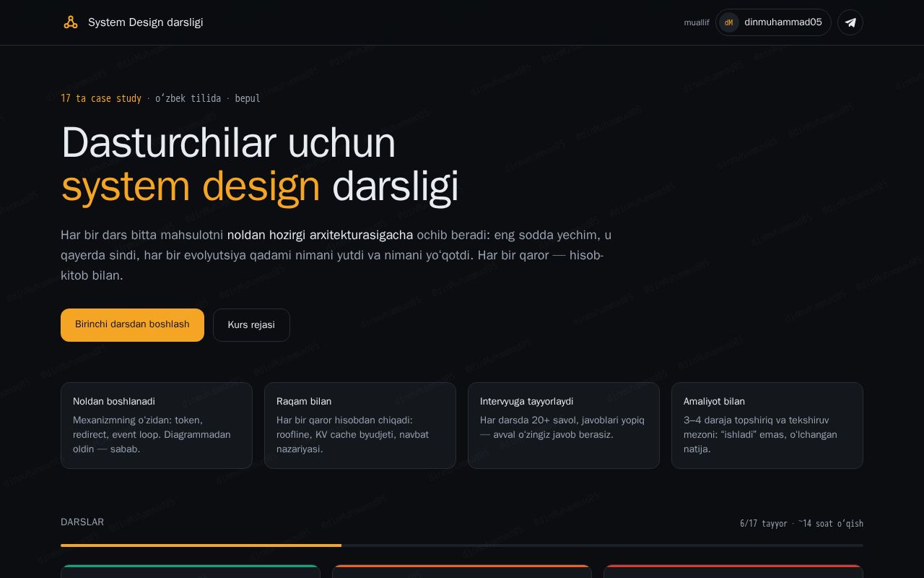Click the highlighted noldan hozirgi arxitekturasigacha text
The width and height of the screenshot is (924, 578).
pos(320,235)
